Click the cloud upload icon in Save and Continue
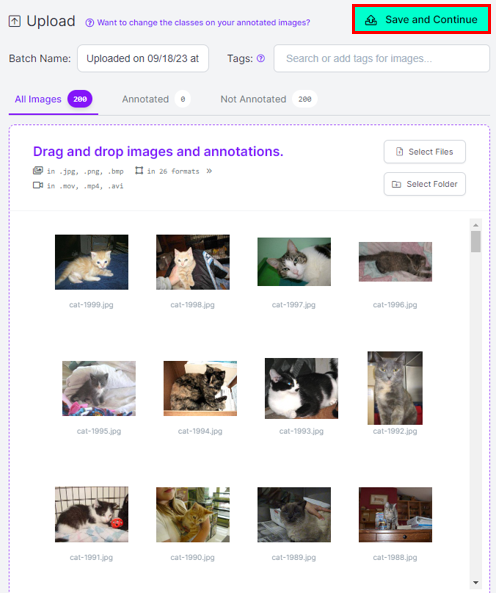Screen dimensions: 497x597 371,20
